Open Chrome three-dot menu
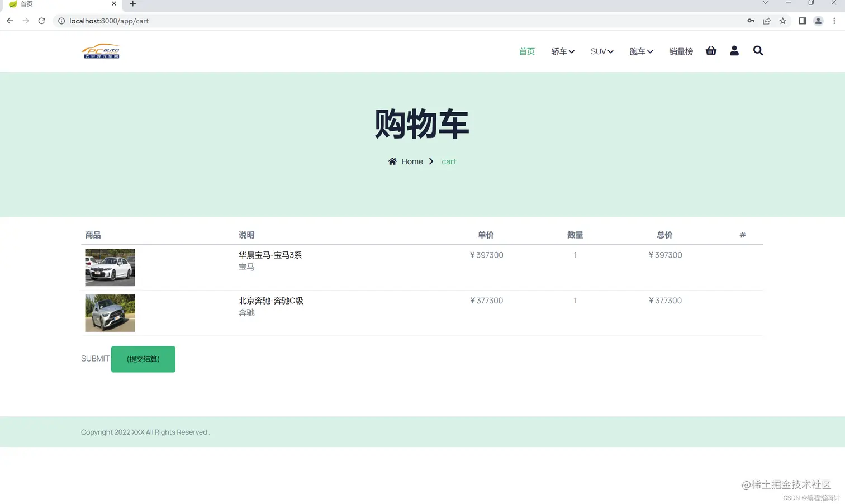845x504 pixels. click(834, 21)
